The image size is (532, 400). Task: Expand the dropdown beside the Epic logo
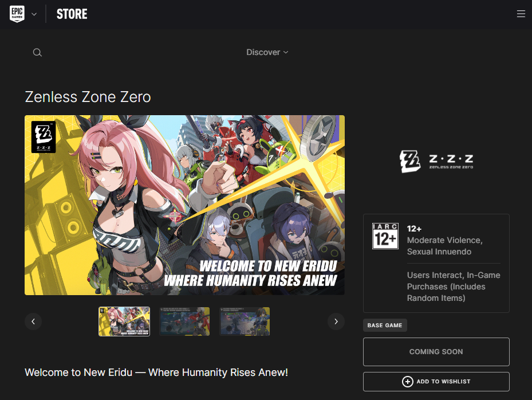tap(33, 14)
